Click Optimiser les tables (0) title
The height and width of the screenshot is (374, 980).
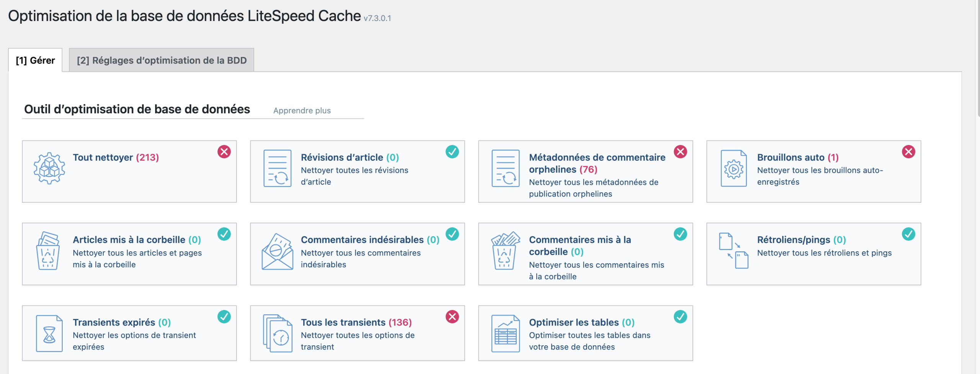point(582,322)
